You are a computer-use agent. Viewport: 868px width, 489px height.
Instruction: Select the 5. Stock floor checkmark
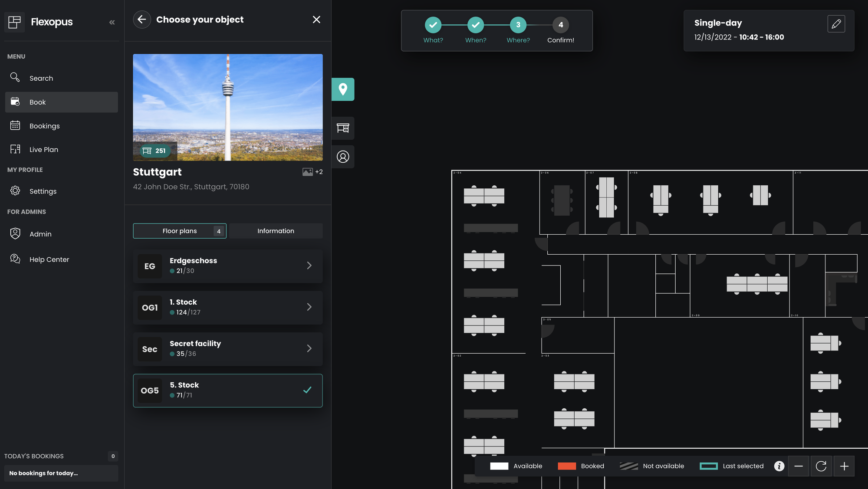point(307,390)
